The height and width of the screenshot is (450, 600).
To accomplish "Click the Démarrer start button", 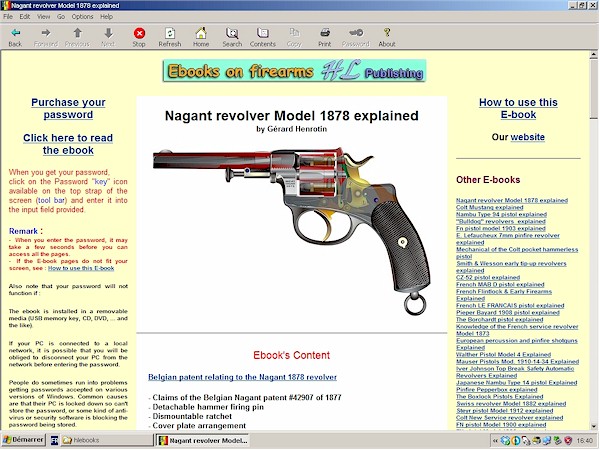I will [x=23, y=440].
